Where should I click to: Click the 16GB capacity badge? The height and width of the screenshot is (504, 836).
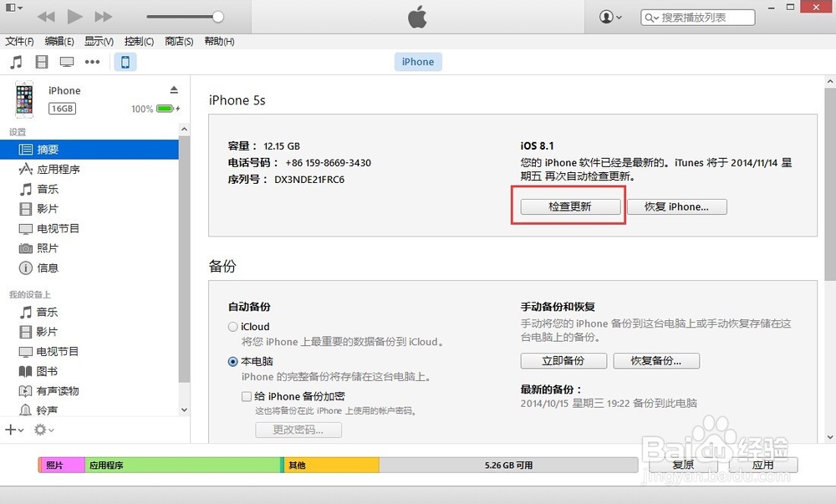coord(63,109)
